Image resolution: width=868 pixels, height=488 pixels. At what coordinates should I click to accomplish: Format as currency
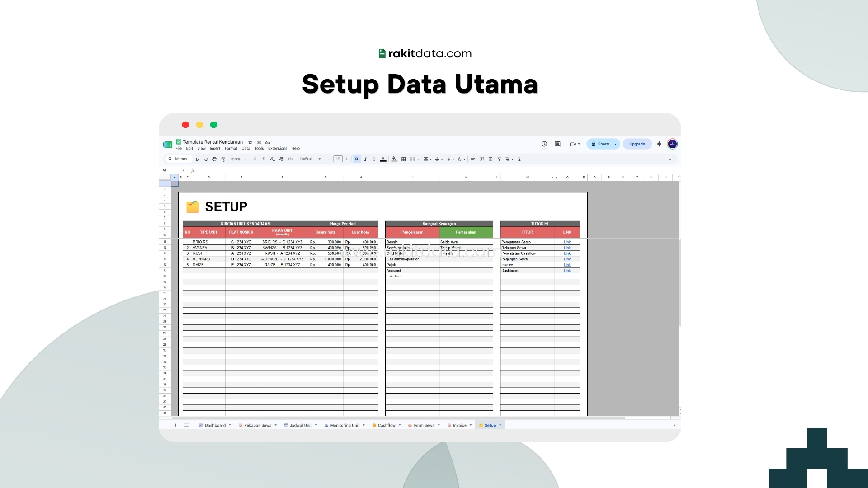tap(255, 159)
